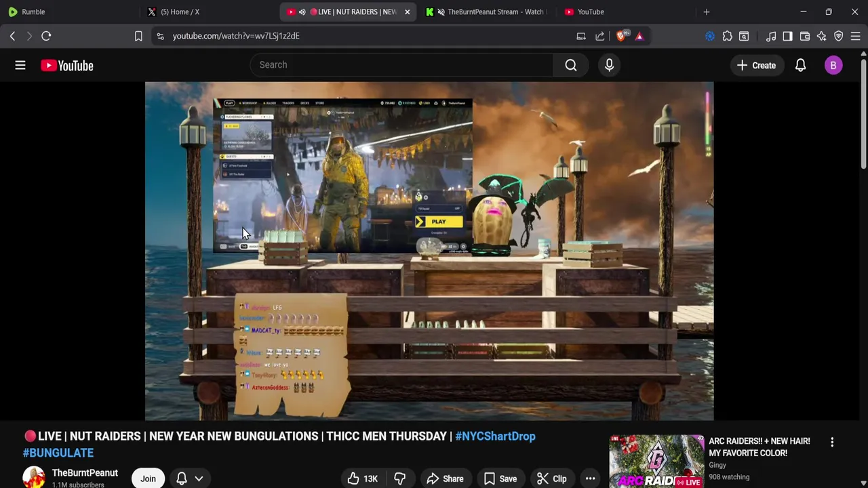Viewport: 868px width, 488px height.
Task: Open the music playlist toolbar icon
Action: click(771, 36)
